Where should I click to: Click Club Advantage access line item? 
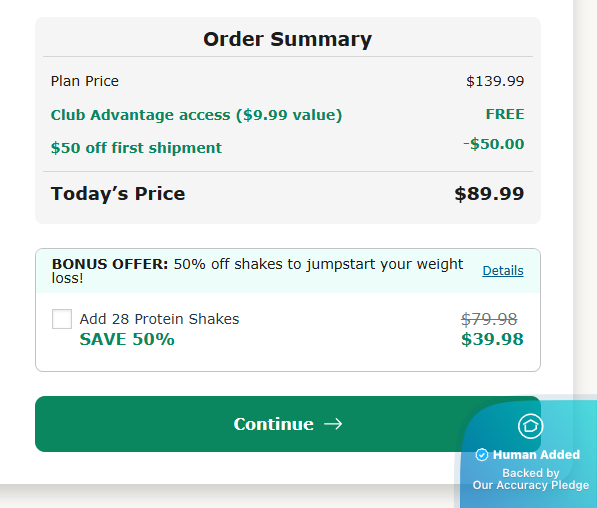pyautogui.click(x=196, y=115)
